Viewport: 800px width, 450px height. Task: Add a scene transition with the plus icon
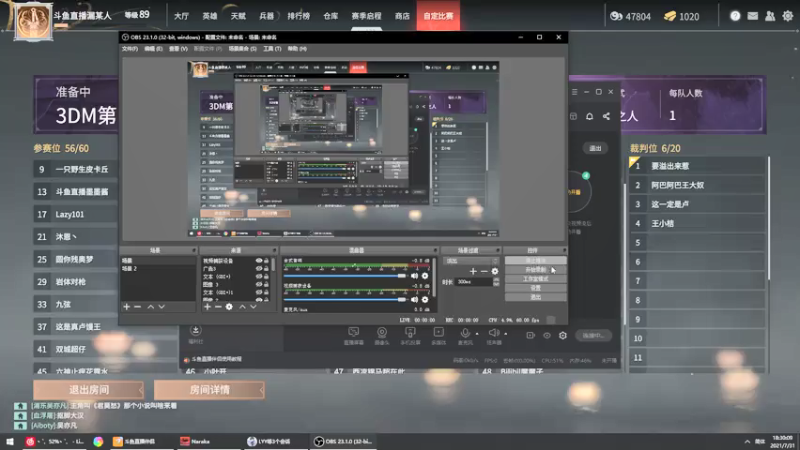tap(473, 271)
